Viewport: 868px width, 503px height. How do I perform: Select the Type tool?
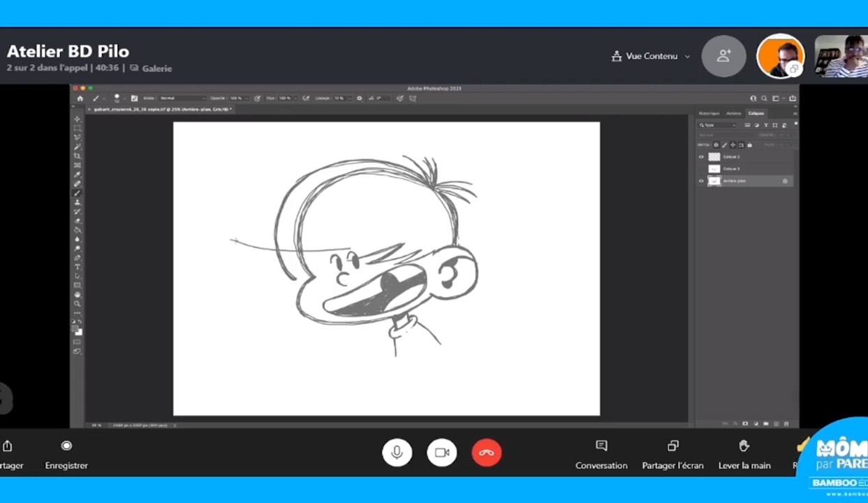[x=78, y=267]
